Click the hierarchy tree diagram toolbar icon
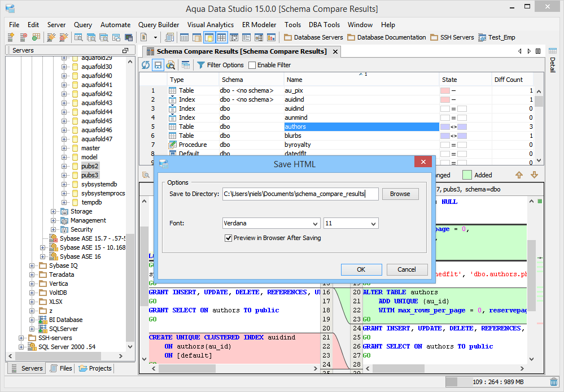564x392 pixels. pos(259,37)
